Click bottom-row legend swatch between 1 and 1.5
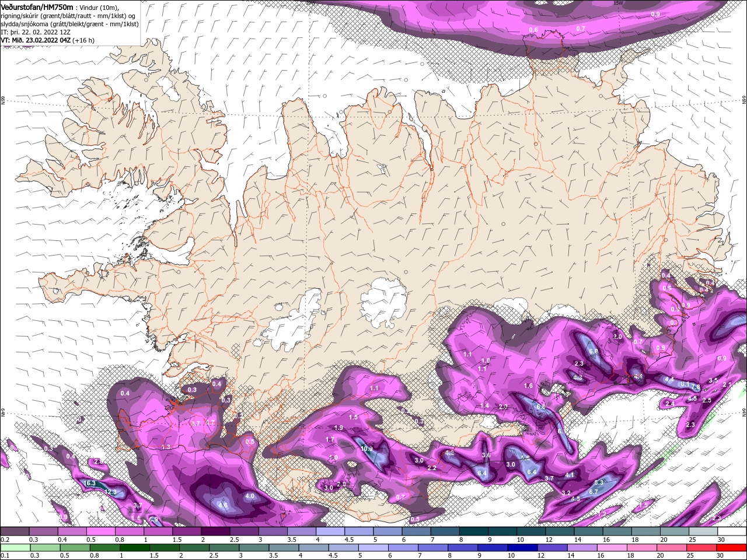This screenshot has width=747, height=560. point(134,548)
